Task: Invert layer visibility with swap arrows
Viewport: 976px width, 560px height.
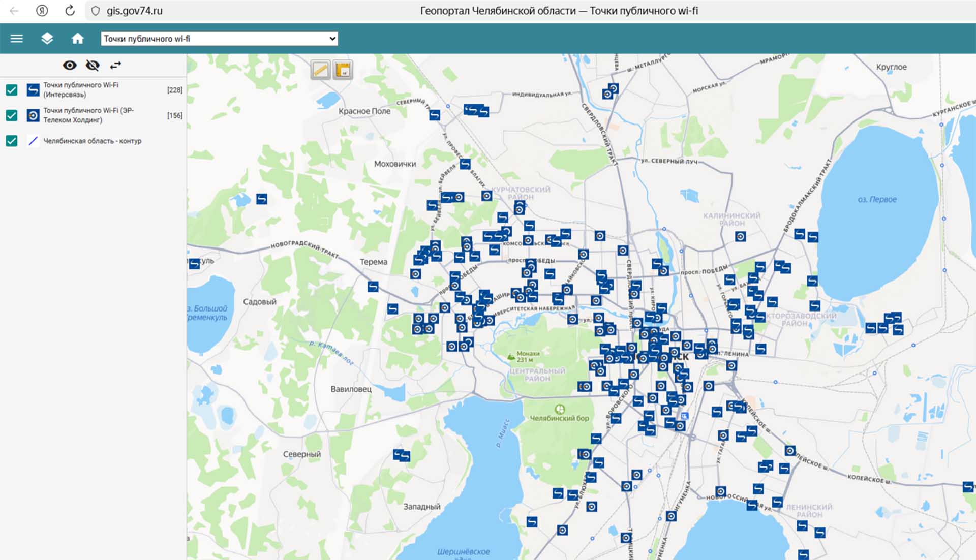Action: coord(116,65)
